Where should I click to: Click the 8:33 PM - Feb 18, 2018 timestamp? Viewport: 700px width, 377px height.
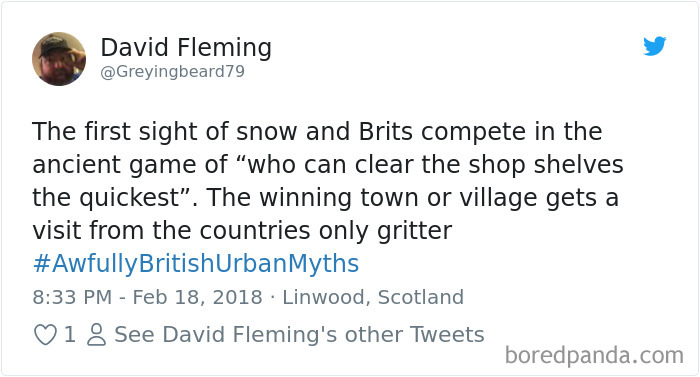(x=147, y=297)
